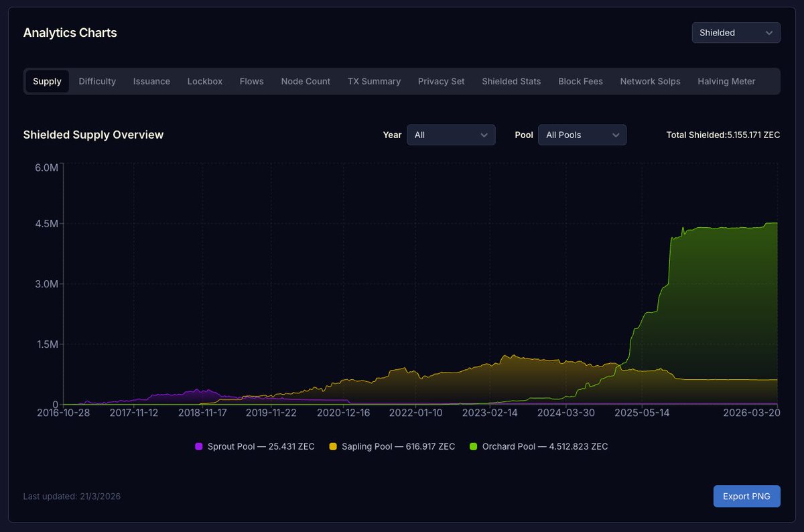Click the 2022-01-10 x-axis date
Image resolution: width=804 pixels, height=532 pixels.
[415, 413]
